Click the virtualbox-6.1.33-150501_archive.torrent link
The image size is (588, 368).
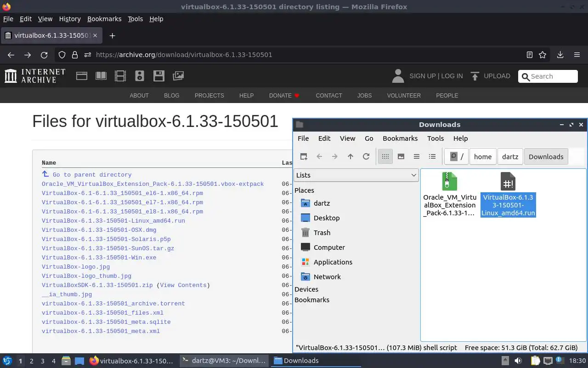click(x=113, y=304)
